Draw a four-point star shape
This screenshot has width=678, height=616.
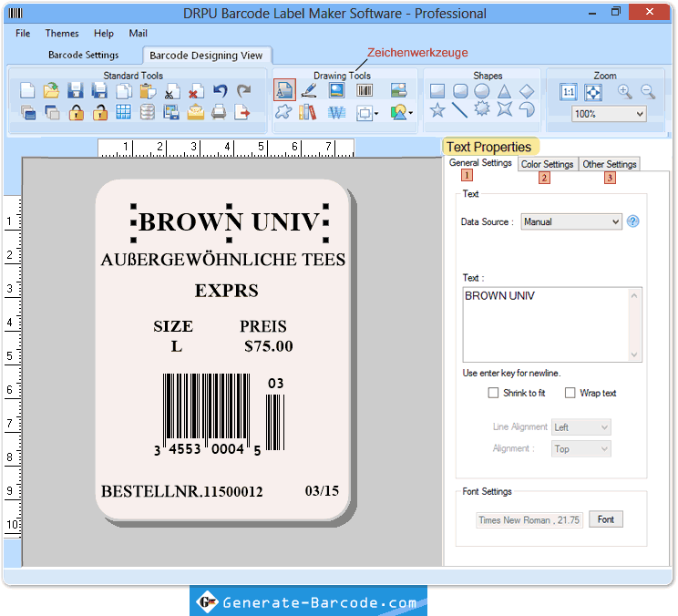click(x=504, y=109)
